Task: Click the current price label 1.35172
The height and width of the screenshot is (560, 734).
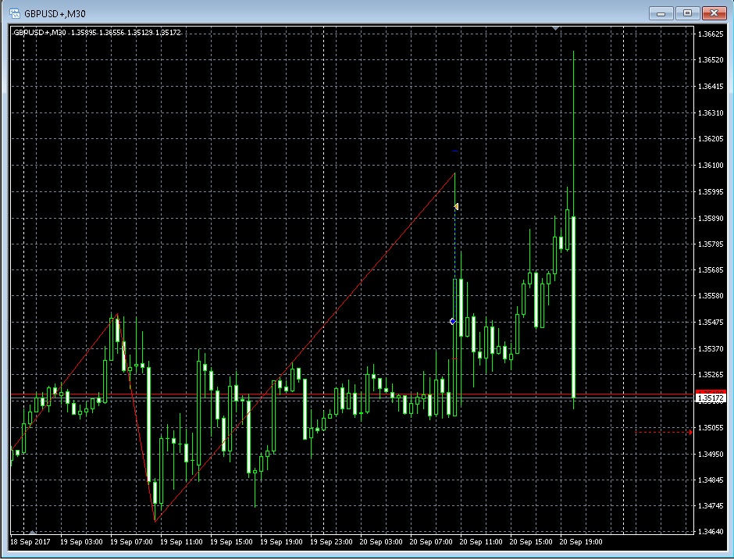Action: tap(711, 398)
